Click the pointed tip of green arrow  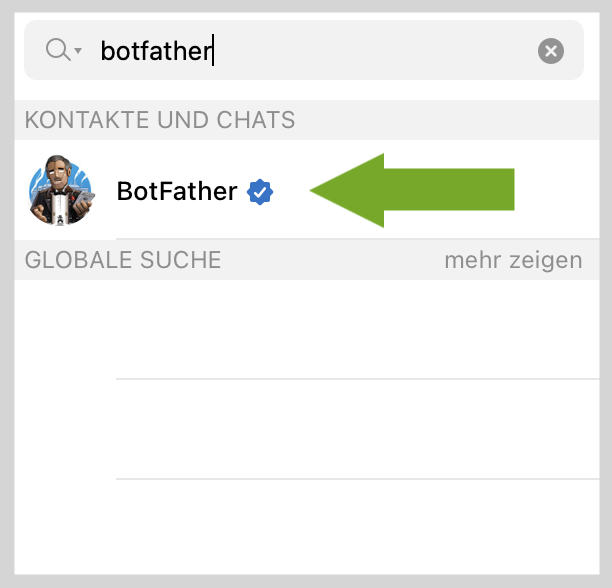(316, 190)
